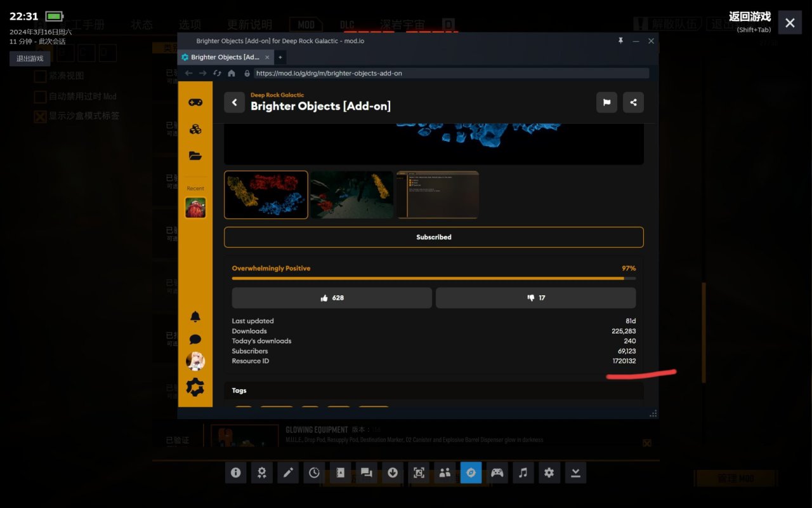Image resolution: width=812 pixels, height=508 pixels.
Task: Select the 选项 tab in game menu
Action: coord(190,25)
